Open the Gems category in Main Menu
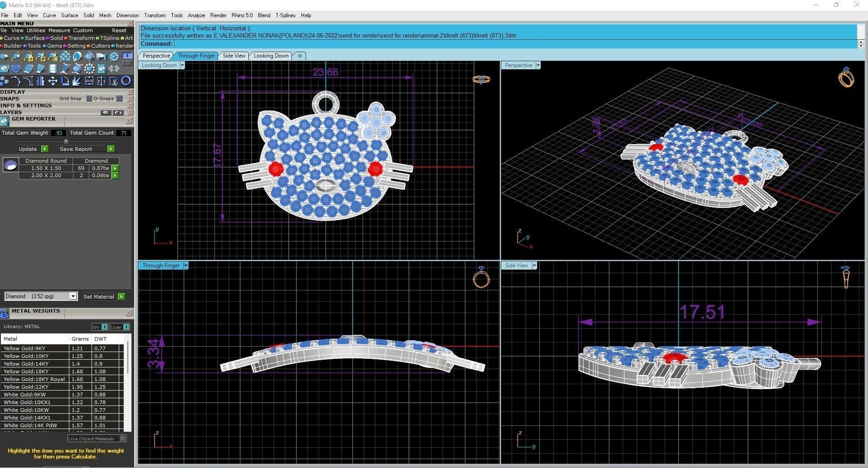The width and height of the screenshot is (868, 468). coord(54,46)
